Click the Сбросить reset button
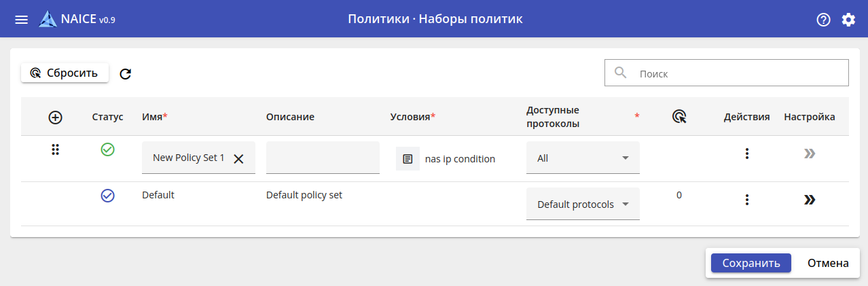The width and height of the screenshot is (868, 286). click(x=65, y=73)
